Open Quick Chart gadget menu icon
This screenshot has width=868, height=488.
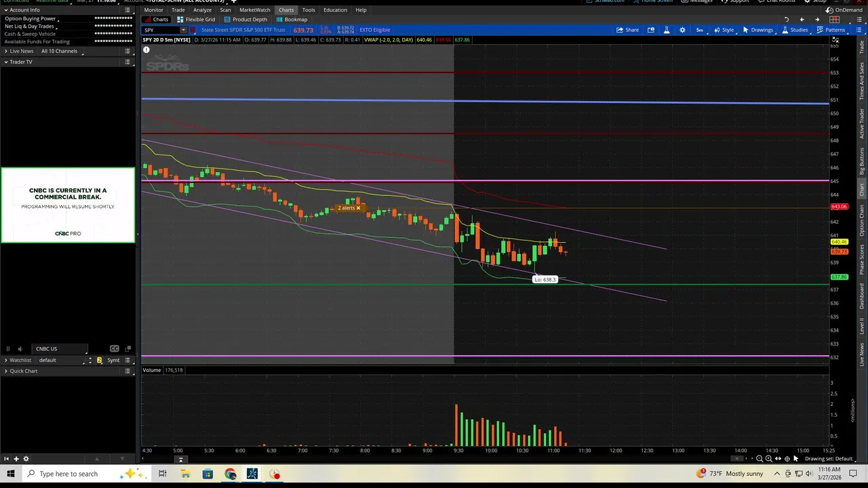127,371
